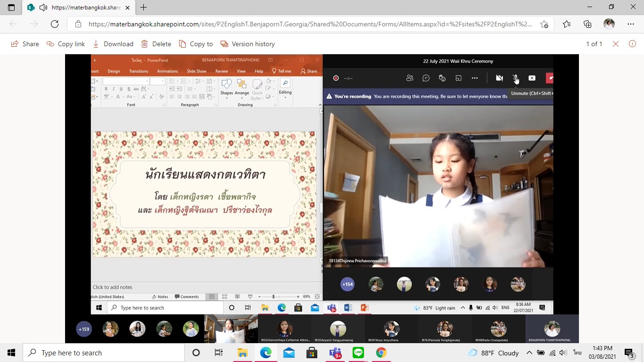Switch to Reading View icon

(x=237, y=296)
